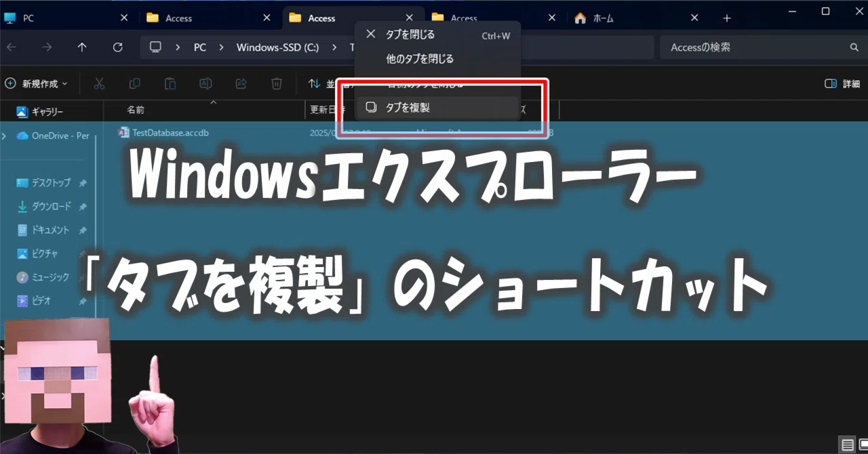This screenshot has width=868, height=454.
Task: Expand the OneDrive - Per tree node
Action: 5,136
